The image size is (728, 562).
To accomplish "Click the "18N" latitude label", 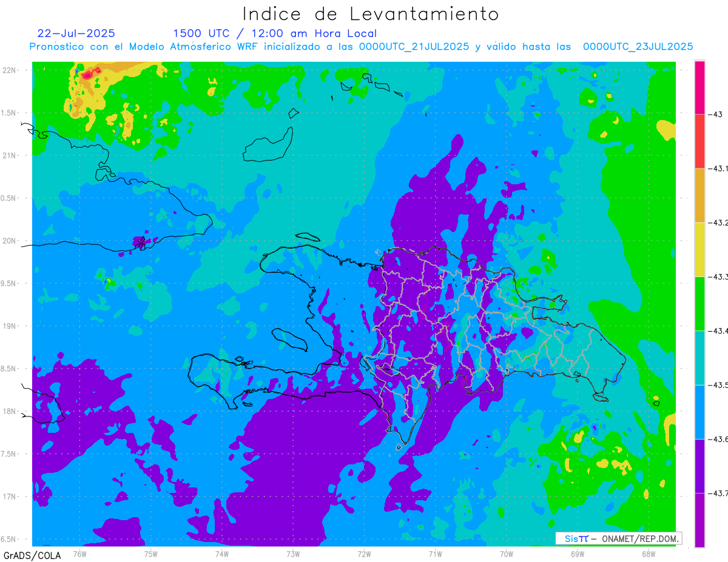I will tap(10, 411).
